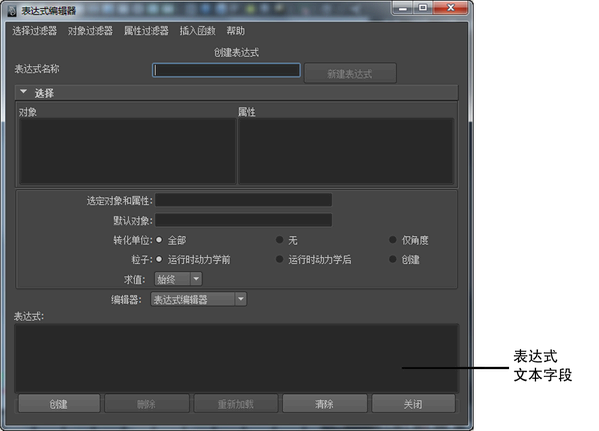Screen dimensions: 599x431
Task: Open the 选择过滤器 menu
Action: tap(34, 31)
